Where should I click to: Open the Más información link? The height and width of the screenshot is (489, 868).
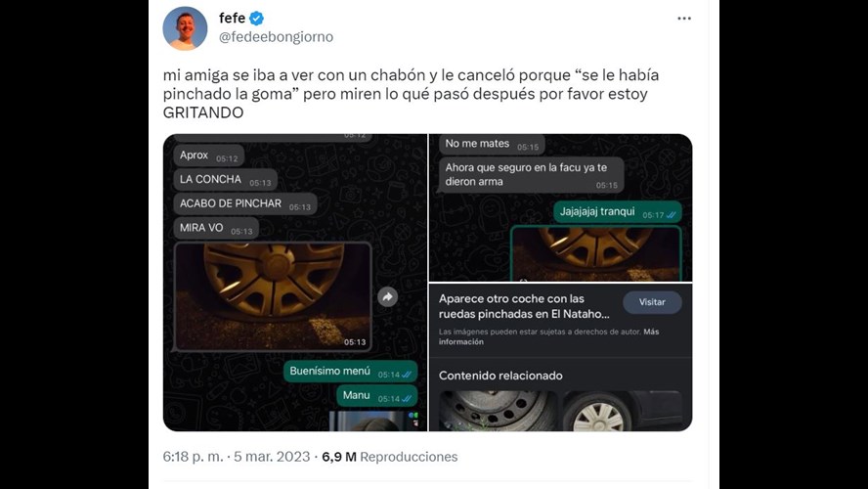click(548, 336)
